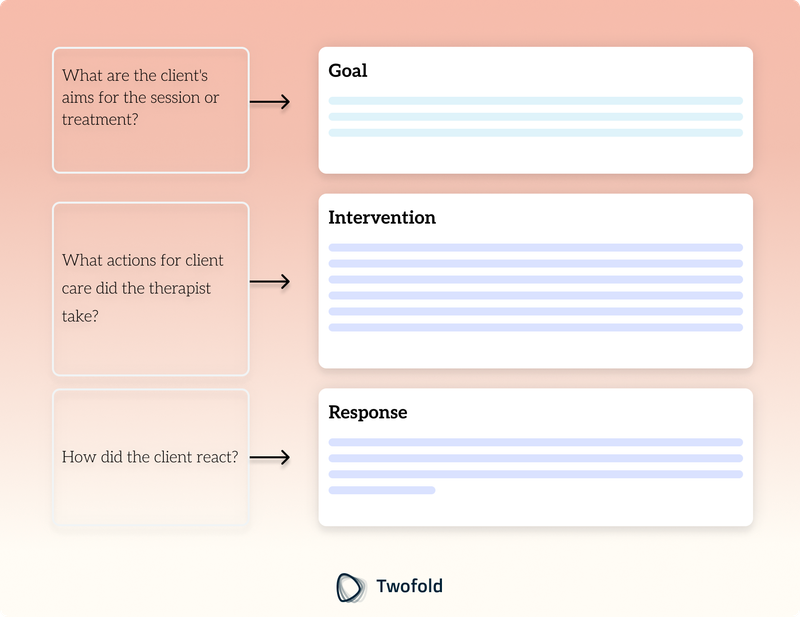Click the 'treatment?' text in first box
800x617 pixels.
(x=100, y=119)
